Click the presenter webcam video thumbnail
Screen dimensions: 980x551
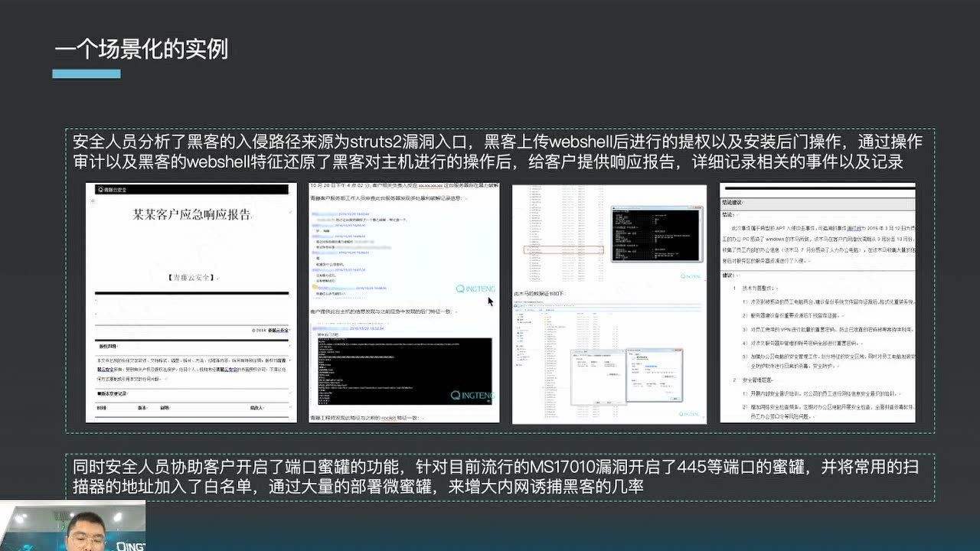tap(73, 526)
